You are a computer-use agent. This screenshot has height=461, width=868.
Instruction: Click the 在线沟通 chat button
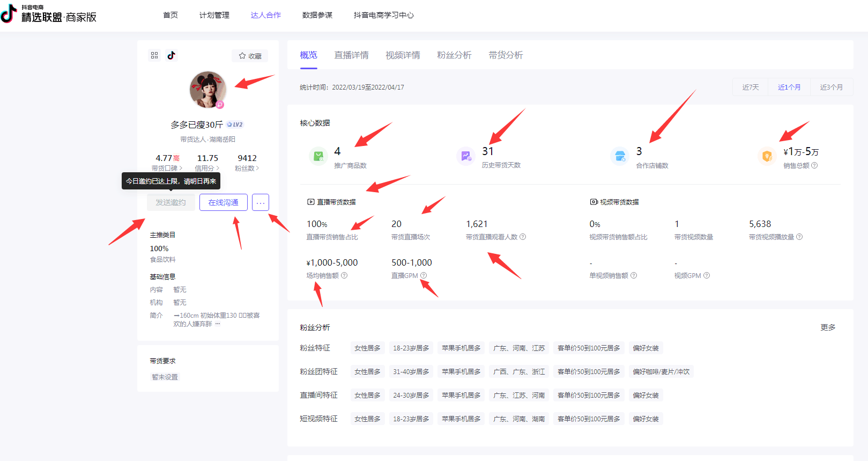[x=224, y=202]
